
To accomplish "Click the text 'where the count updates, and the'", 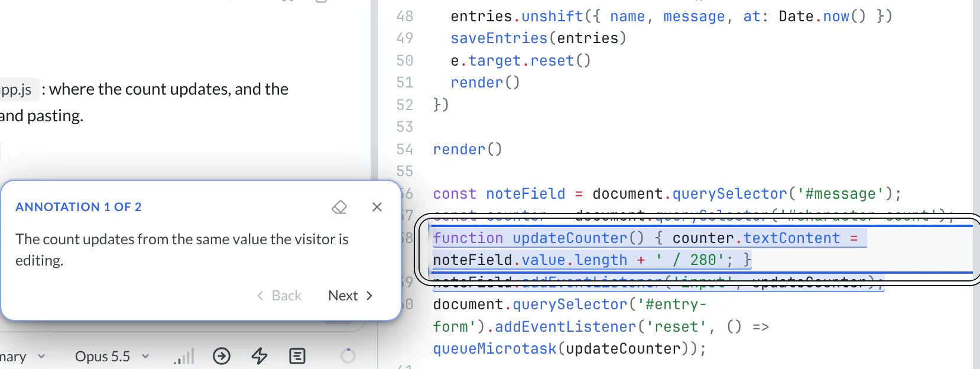I will click(x=169, y=89).
